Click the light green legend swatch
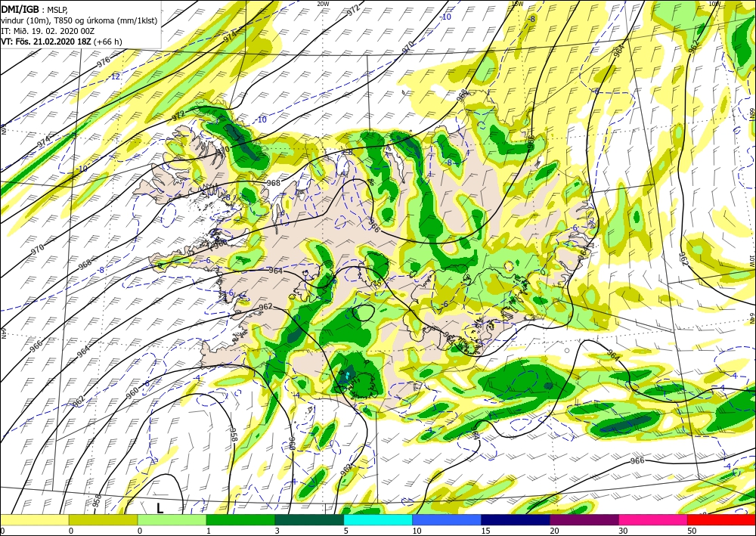Screen dimensions: 756x536 [x=172, y=520]
